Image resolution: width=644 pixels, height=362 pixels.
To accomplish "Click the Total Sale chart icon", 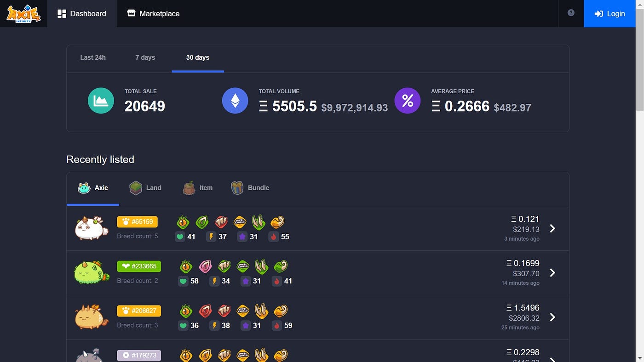I will coord(101,101).
